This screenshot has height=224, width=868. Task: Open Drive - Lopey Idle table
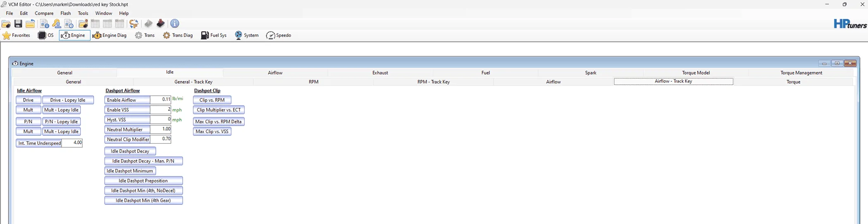pos(68,100)
